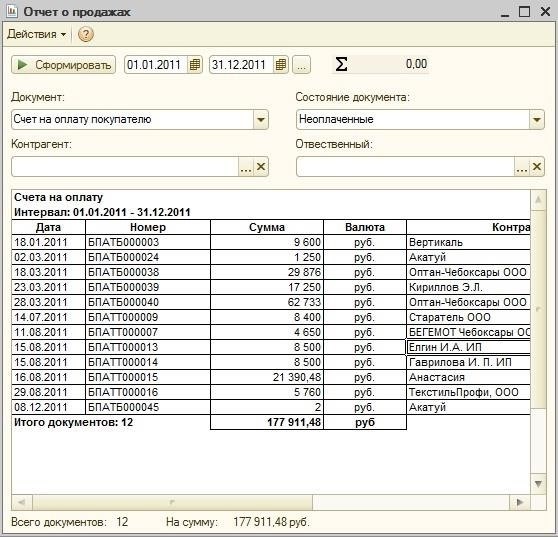Click the sigma sum icon

point(341,64)
